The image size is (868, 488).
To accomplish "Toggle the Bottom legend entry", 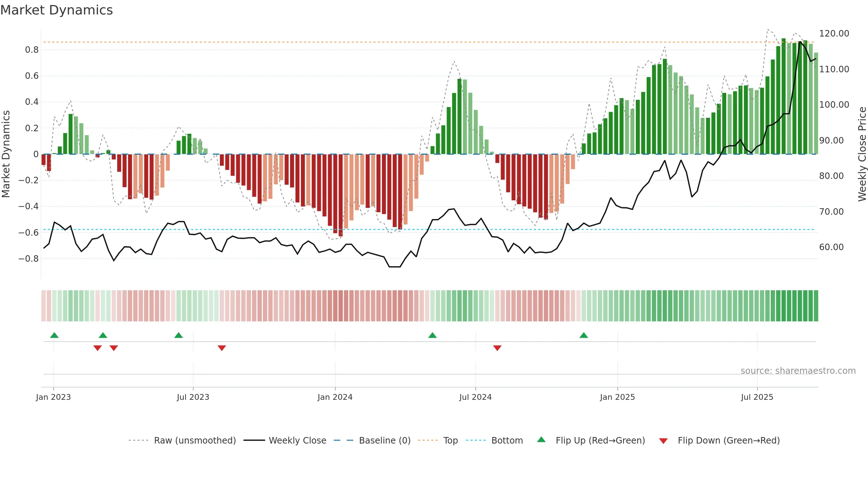I will tap(494, 440).
